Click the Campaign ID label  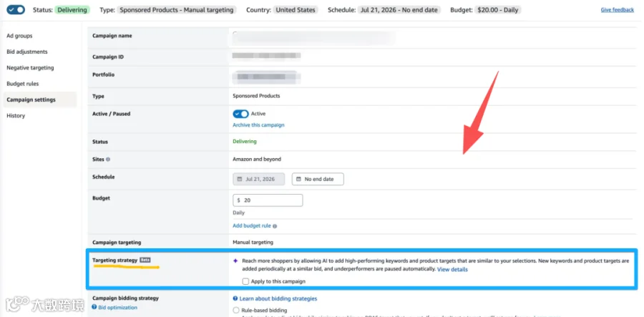click(108, 57)
